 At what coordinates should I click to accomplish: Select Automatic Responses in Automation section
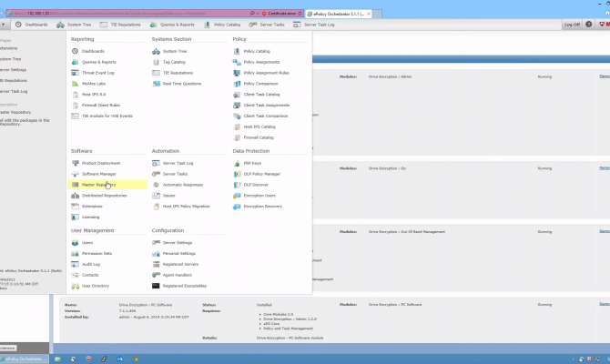182,185
